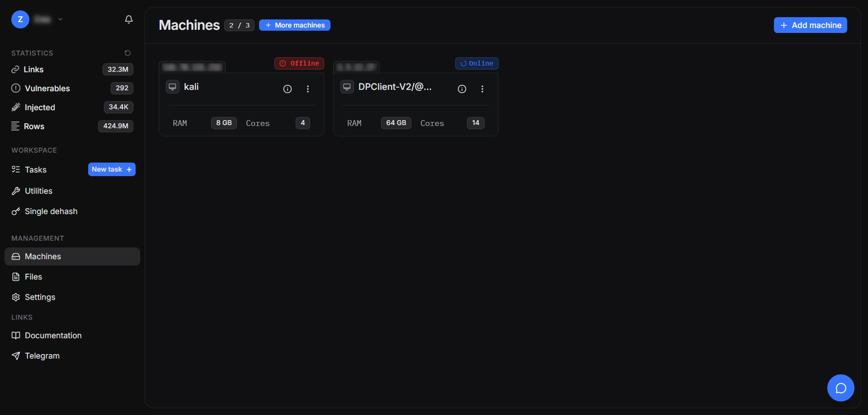Open the Files management page

(x=33, y=277)
